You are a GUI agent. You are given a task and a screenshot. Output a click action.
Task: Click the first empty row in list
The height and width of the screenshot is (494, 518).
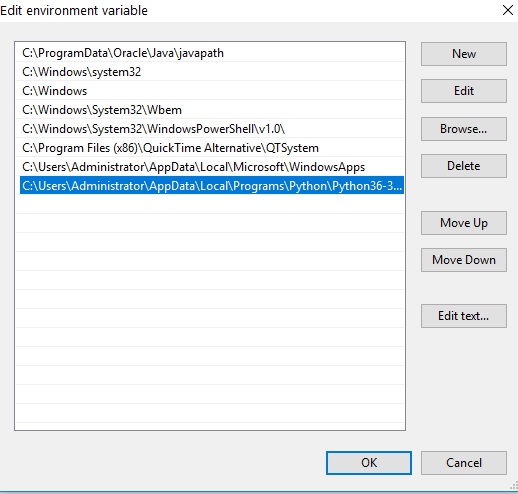tap(212, 205)
